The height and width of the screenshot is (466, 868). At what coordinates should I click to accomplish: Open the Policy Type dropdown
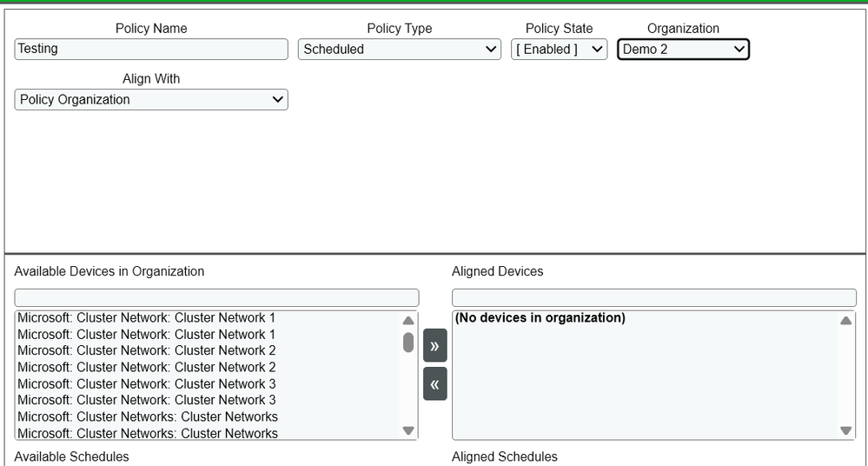coord(400,50)
